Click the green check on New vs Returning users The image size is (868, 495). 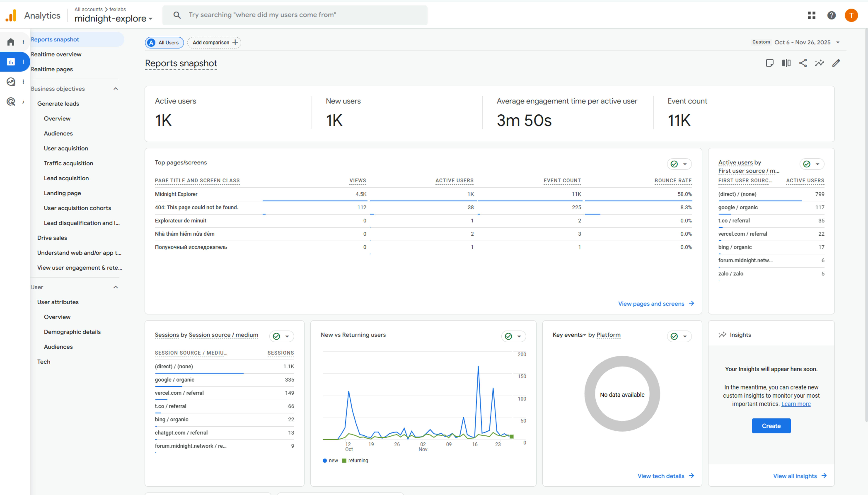(x=508, y=336)
